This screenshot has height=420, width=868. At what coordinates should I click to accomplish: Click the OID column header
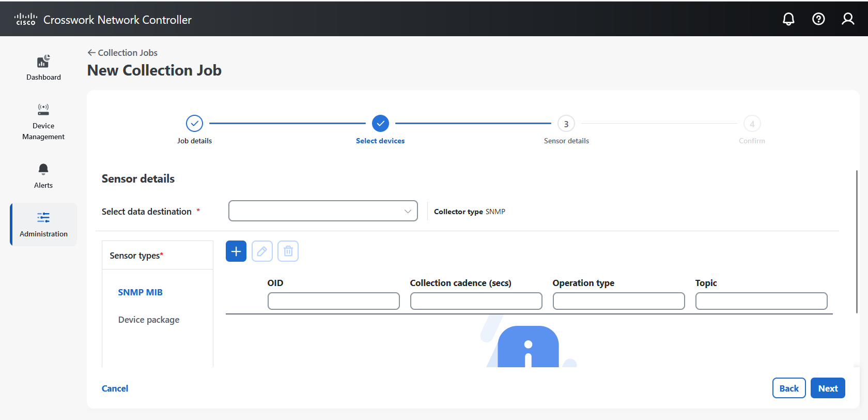point(275,283)
